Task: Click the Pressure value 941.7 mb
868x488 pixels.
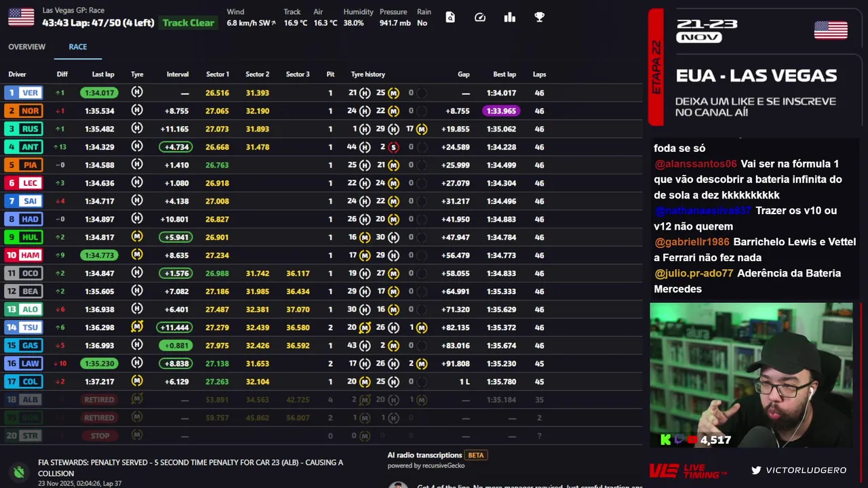Action: pyautogui.click(x=395, y=23)
